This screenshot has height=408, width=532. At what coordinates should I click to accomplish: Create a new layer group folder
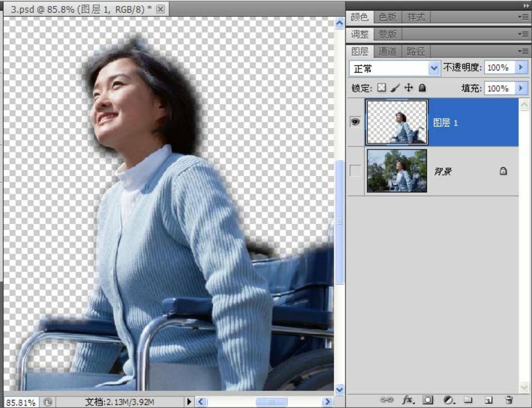[468, 400]
